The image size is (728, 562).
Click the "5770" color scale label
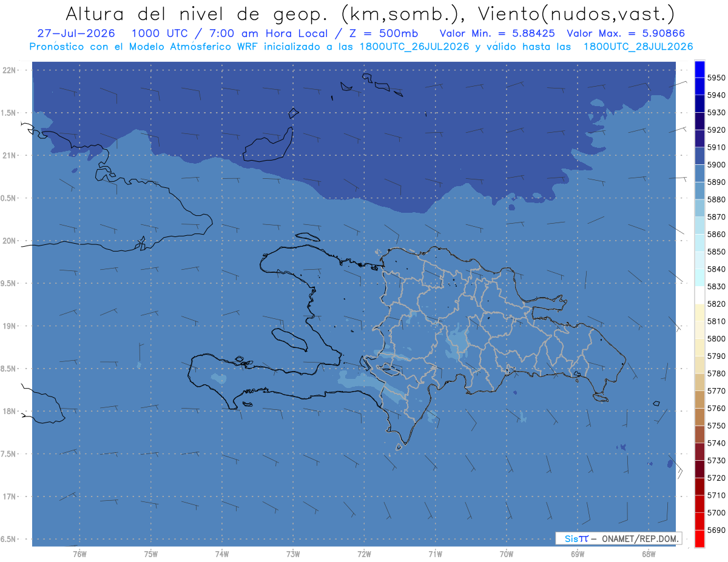[716, 391]
